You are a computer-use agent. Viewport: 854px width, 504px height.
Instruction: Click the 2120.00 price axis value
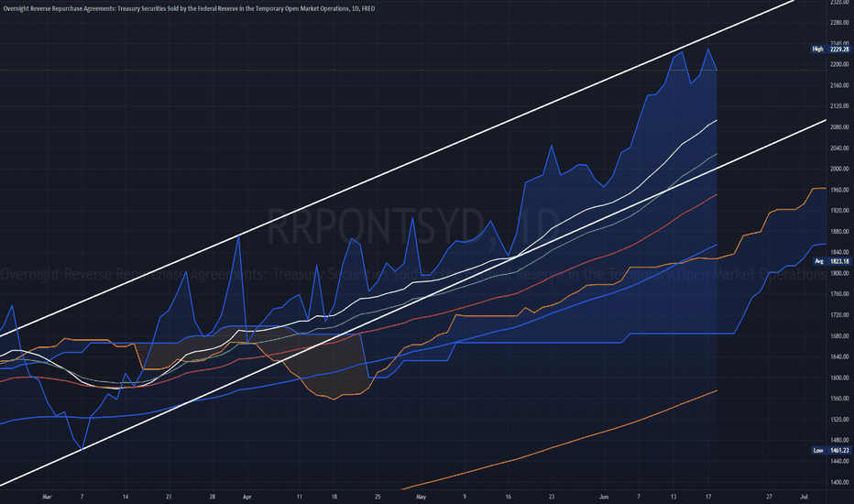pos(839,106)
